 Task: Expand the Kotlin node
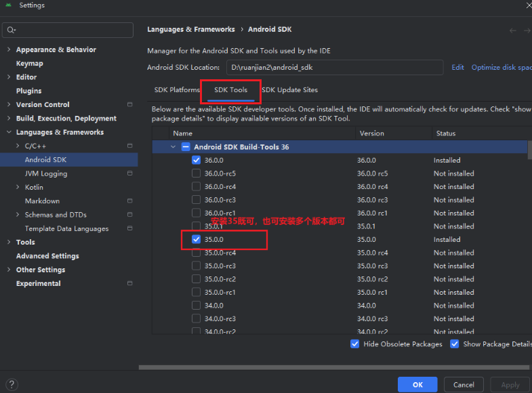[18, 187]
